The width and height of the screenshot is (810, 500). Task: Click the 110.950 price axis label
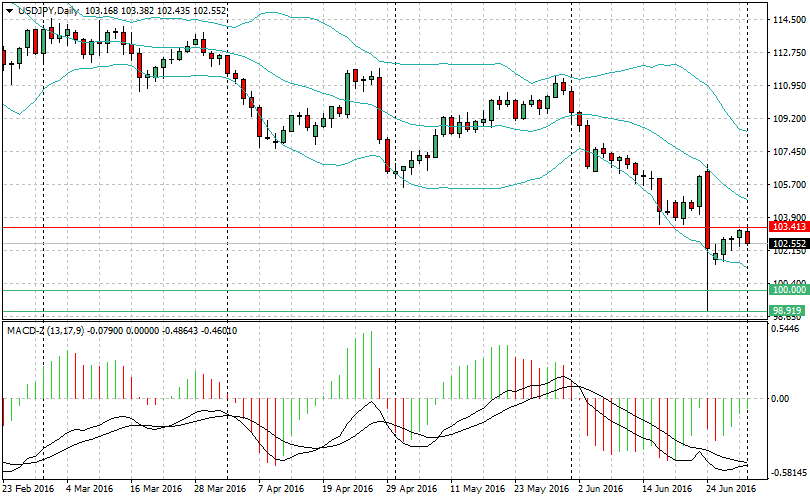click(789, 86)
